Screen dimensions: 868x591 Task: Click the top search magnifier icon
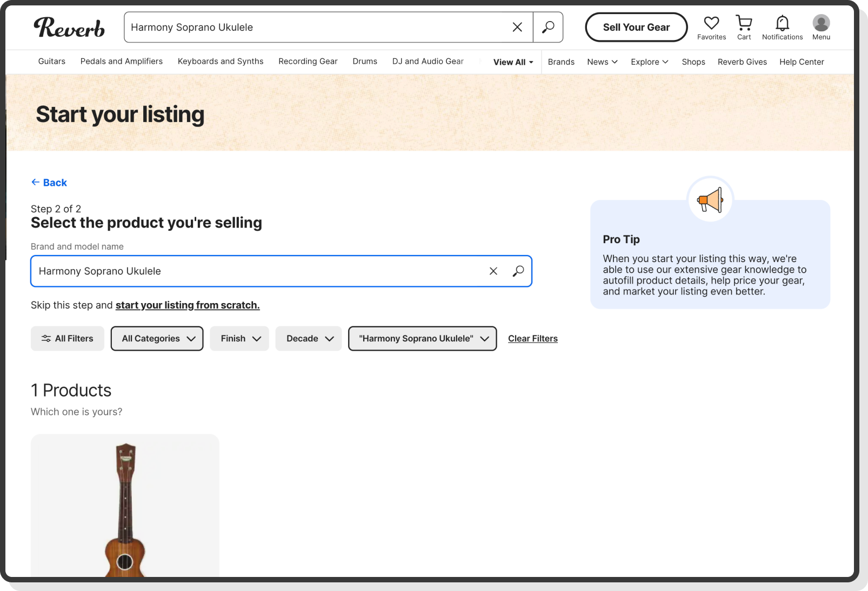[x=547, y=27]
